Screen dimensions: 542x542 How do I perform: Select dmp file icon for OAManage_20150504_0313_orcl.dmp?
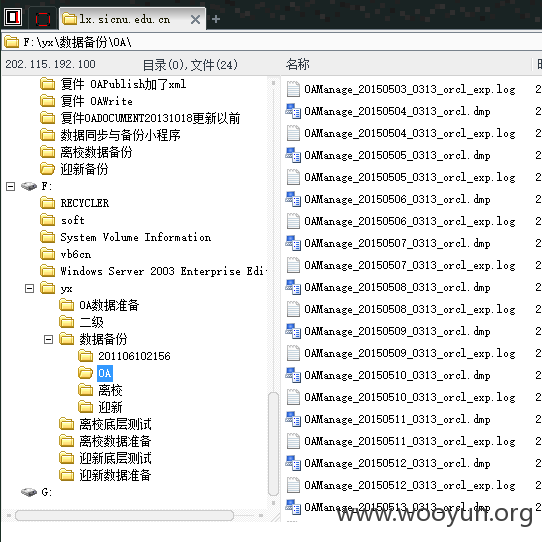click(x=293, y=111)
